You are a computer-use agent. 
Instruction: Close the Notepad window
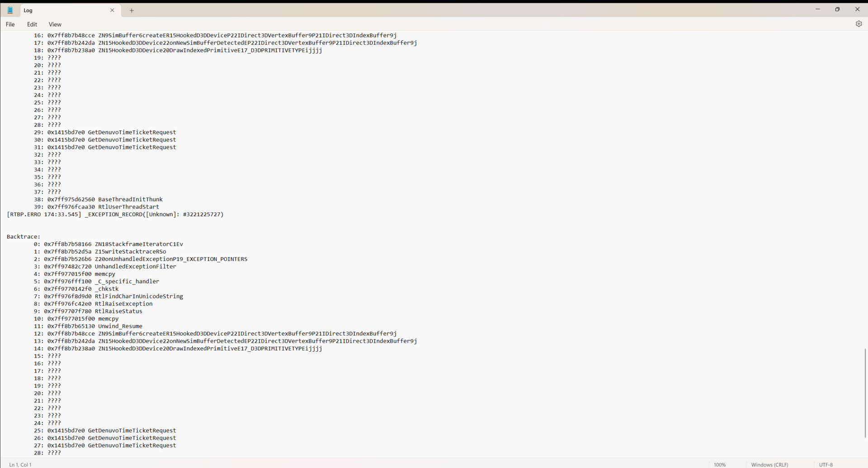857,9
